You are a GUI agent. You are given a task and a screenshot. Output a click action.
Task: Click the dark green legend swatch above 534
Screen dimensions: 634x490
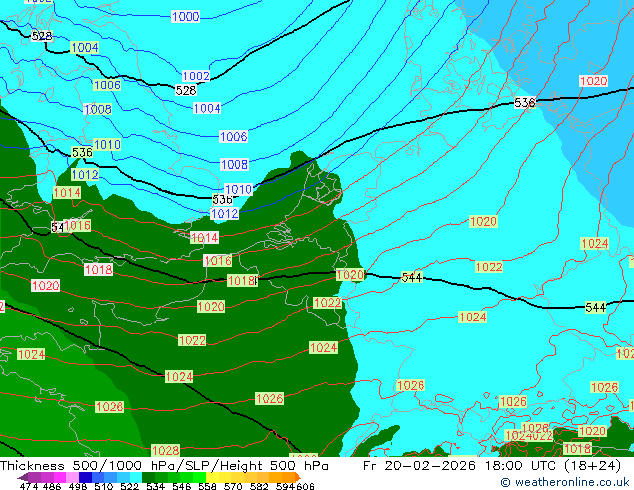[x=148, y=477]
